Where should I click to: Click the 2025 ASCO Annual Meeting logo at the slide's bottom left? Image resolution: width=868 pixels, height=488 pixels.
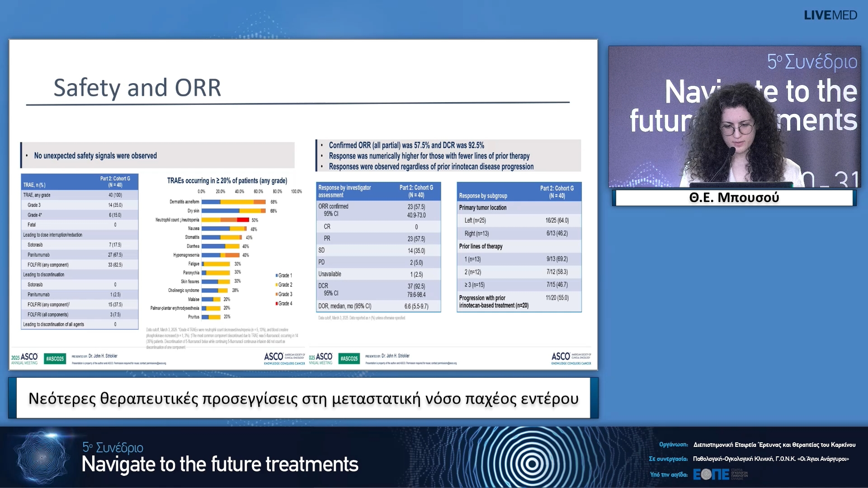pyautogui.click(x=24, y=359)
